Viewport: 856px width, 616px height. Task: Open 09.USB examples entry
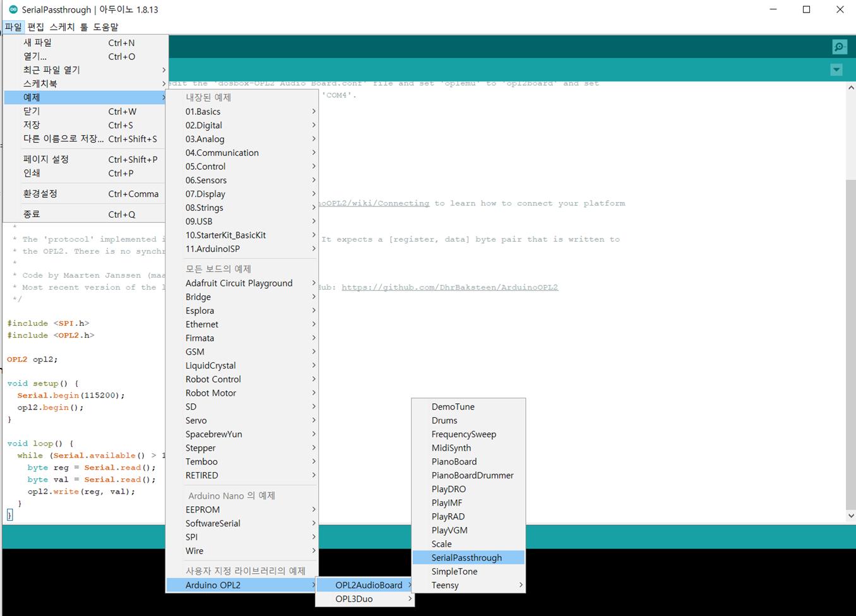[x=242, y=222]
